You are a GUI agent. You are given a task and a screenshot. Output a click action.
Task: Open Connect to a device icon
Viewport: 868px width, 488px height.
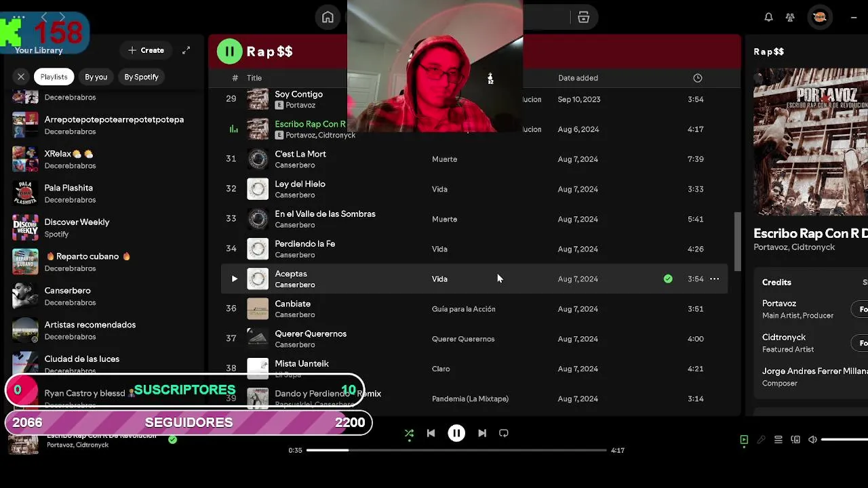(x=795, y=440)
